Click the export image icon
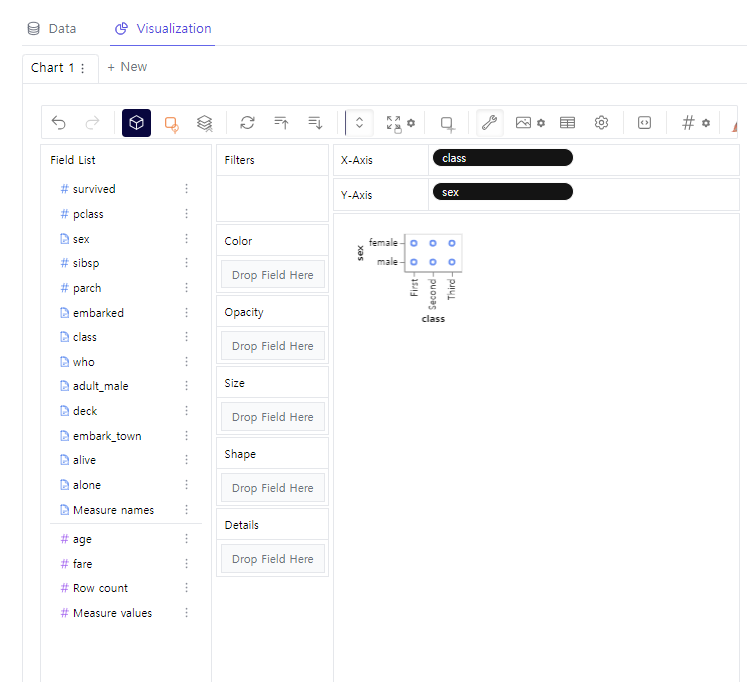The height and width of the screenshot is (682, 747). [x=523, y=123]
